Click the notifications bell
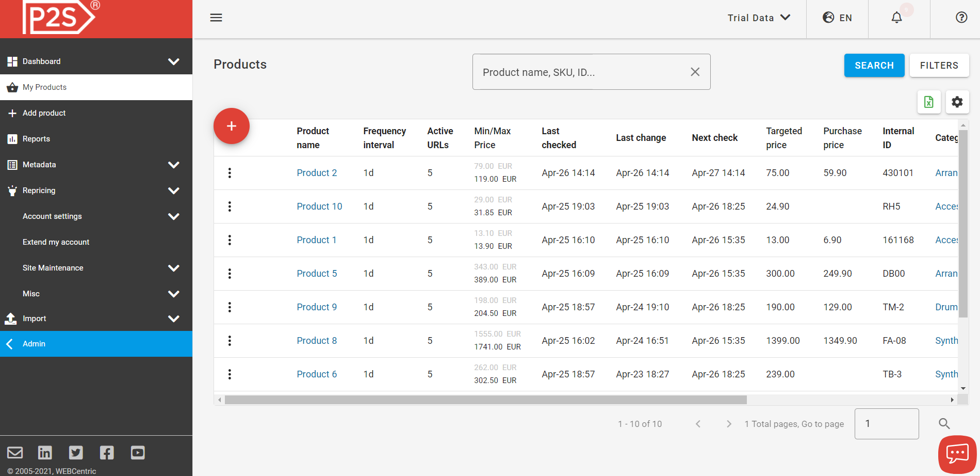The width and height of the screenshot is (980, 476). (x=896, y=17)
